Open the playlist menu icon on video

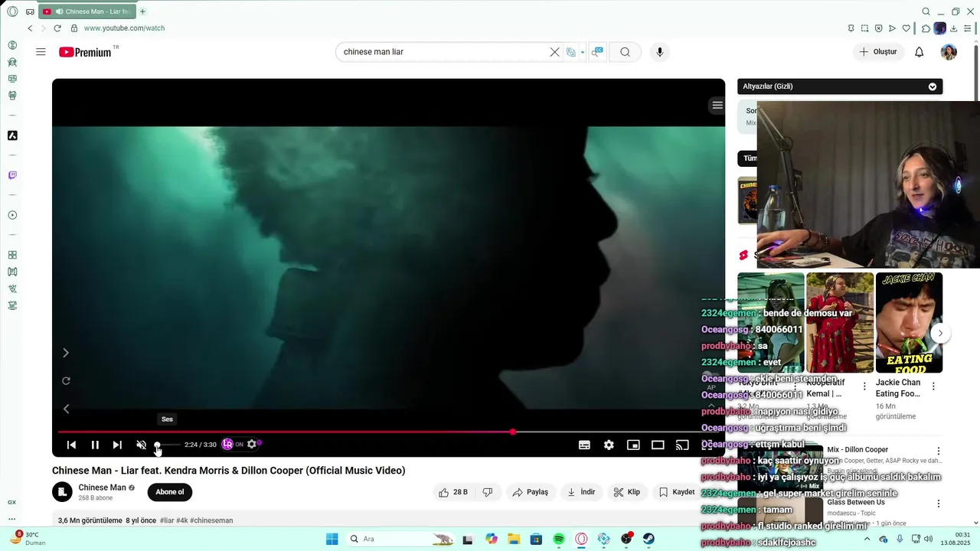tap(717, 106)
